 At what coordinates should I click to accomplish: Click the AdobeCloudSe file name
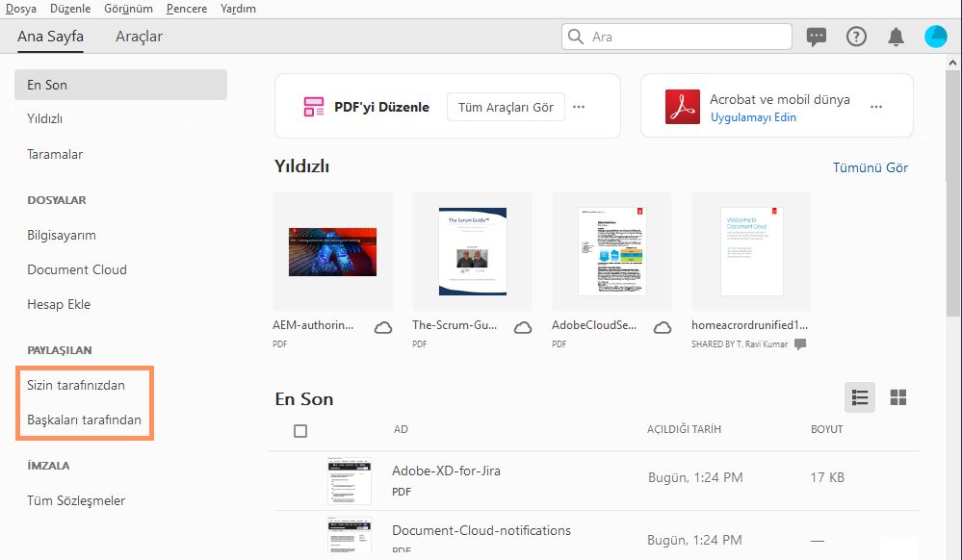(x=594, y=325)
